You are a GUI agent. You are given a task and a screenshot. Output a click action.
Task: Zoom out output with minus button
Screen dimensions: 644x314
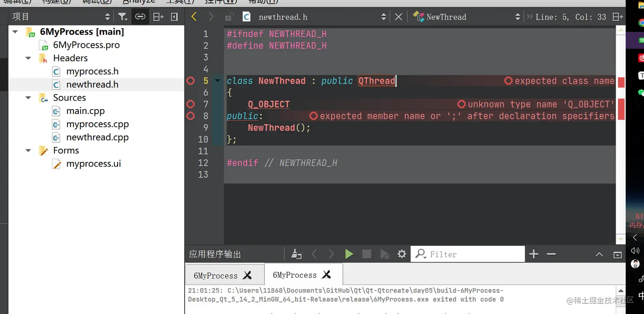[551, 254]
